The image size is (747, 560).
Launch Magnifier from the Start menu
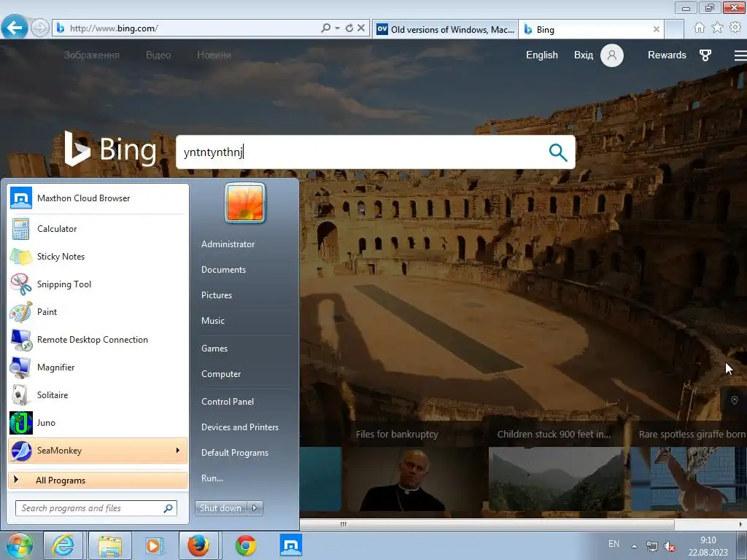click(98, 367)
